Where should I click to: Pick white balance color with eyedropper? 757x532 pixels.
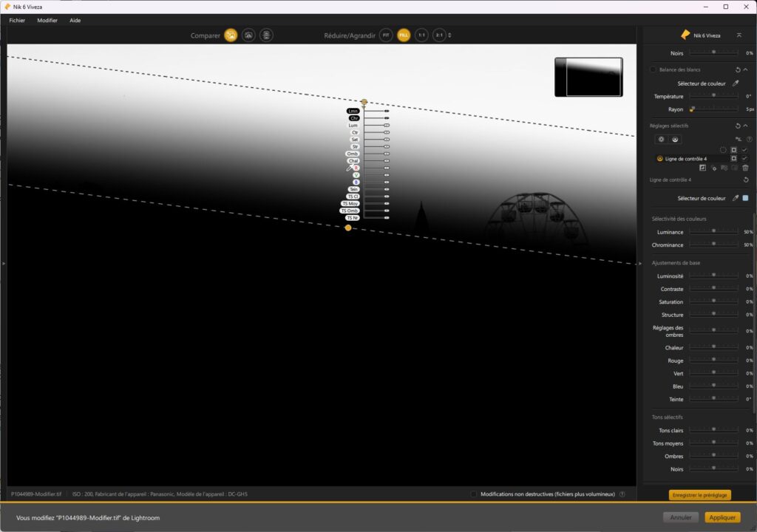click(736, 83)
